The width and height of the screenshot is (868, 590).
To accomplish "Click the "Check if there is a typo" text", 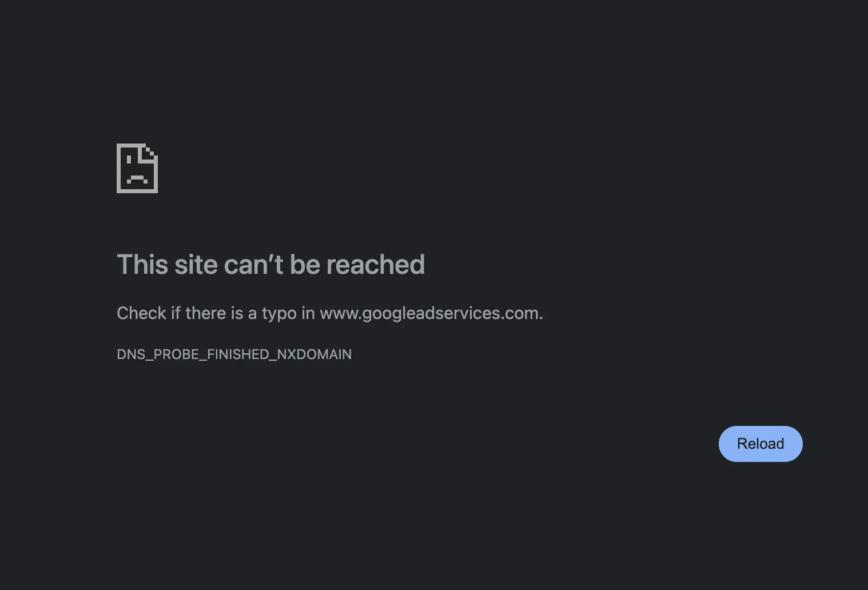I will coord(206,313).
